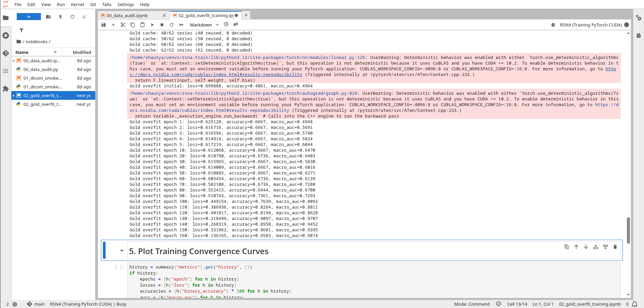The image size is (644, 308).
Task: Click the Git clone repository icon
Action: click(84, 17)
